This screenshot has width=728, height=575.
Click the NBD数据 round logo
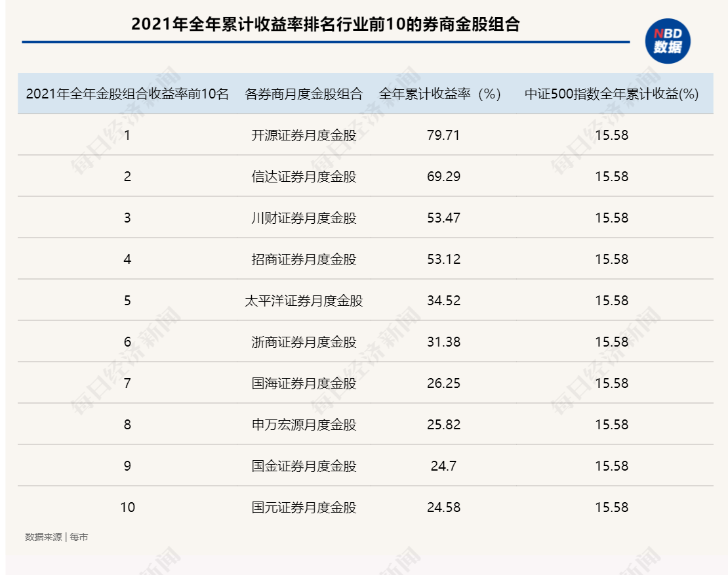coord(668,41)
